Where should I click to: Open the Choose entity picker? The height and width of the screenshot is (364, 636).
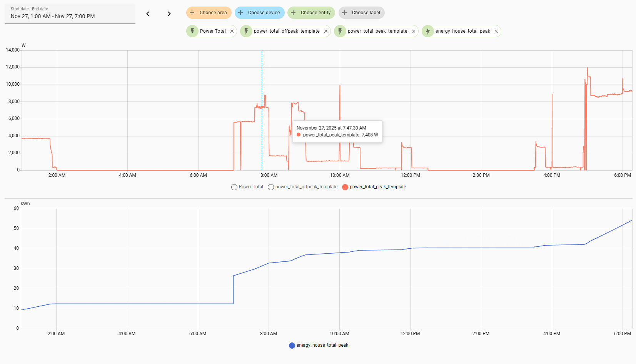[311, 13]
